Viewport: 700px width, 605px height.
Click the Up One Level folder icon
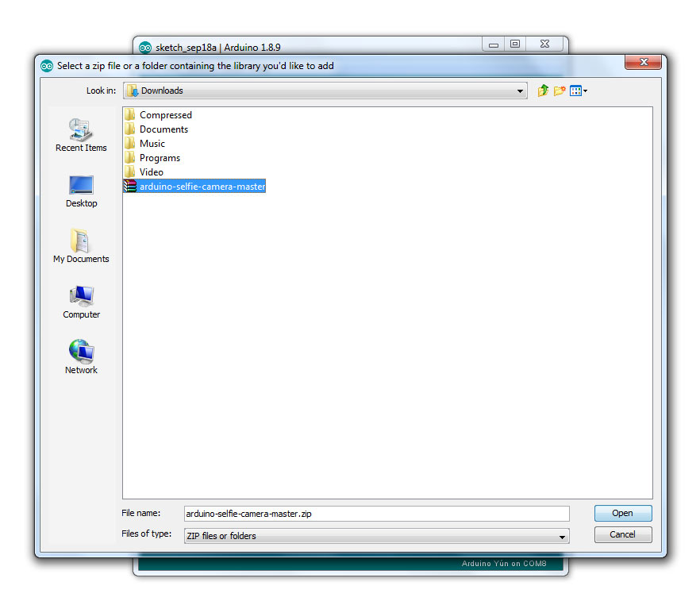pyautogui.click(x=542, y=91)
